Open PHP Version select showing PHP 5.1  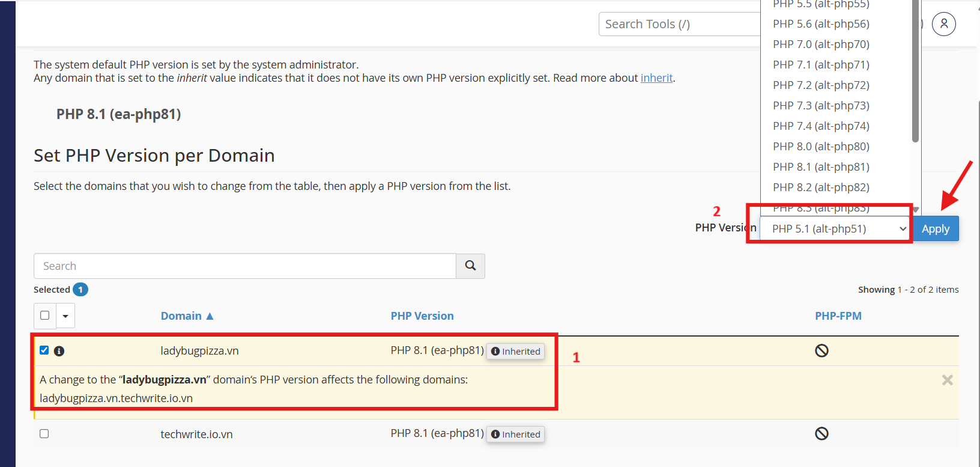(836, 228)
